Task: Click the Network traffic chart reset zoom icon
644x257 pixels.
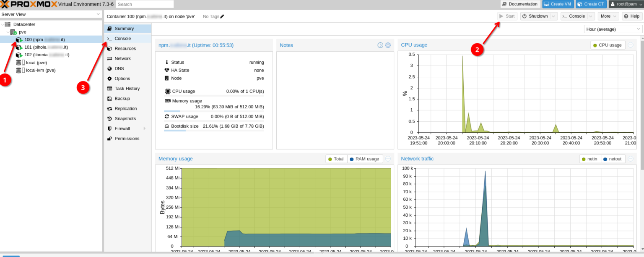Action: point(631,159)
